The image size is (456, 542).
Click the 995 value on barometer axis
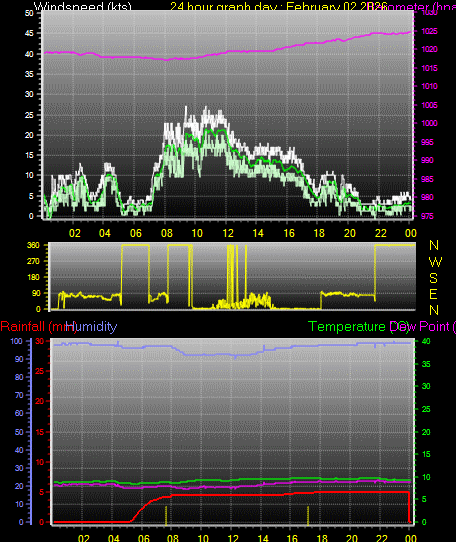[x=427, y=142]
